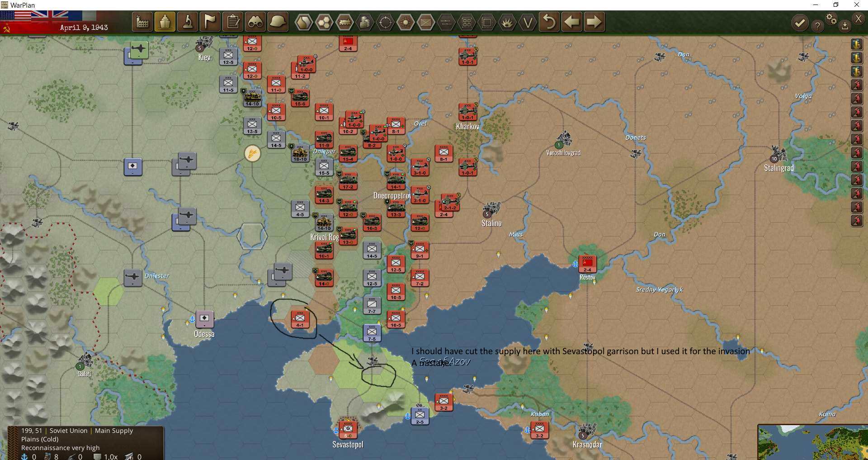Toggle the unit counter display
This screenshot has width=868, height=460.
click(426, 22)
